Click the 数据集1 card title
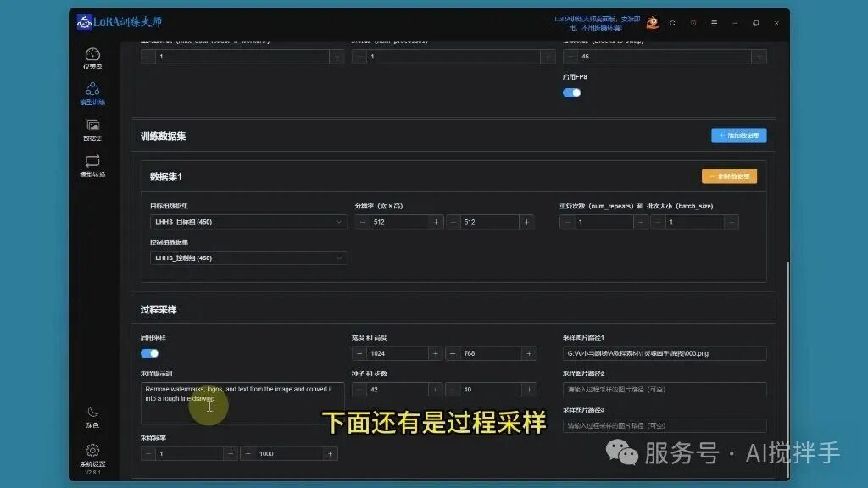Screen dimensions: 868x488 coord(165,176)
